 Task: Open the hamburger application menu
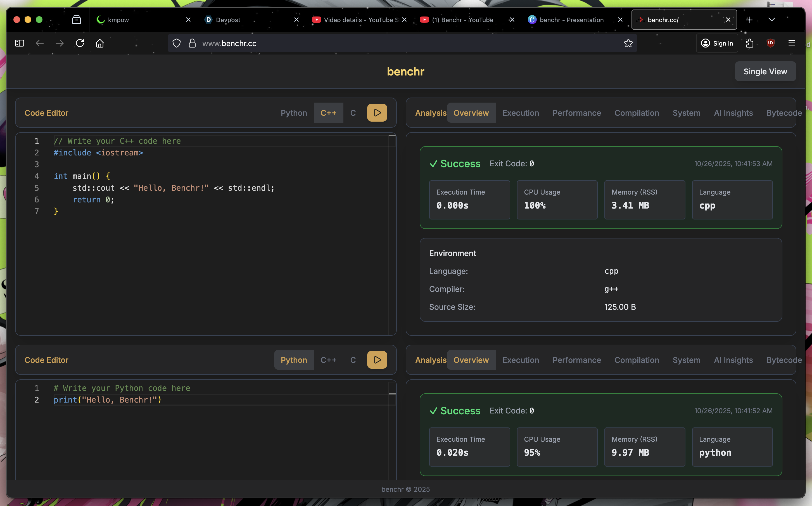[x=792, y=43]
